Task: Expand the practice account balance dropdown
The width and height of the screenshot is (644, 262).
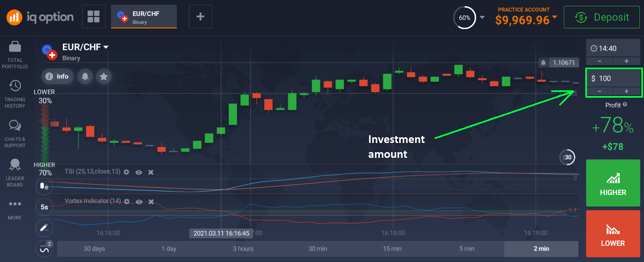Action: [555, 17]
